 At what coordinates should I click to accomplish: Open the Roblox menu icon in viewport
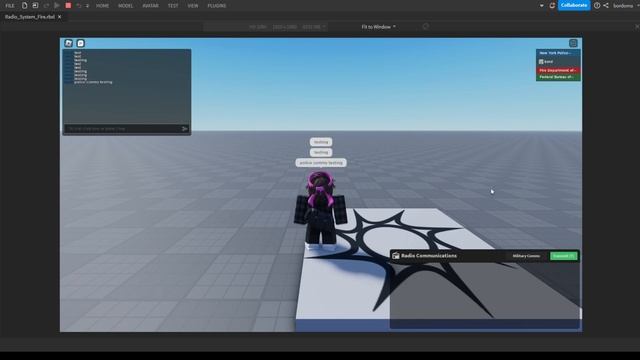pyautogui.click(x=69, y=43)
